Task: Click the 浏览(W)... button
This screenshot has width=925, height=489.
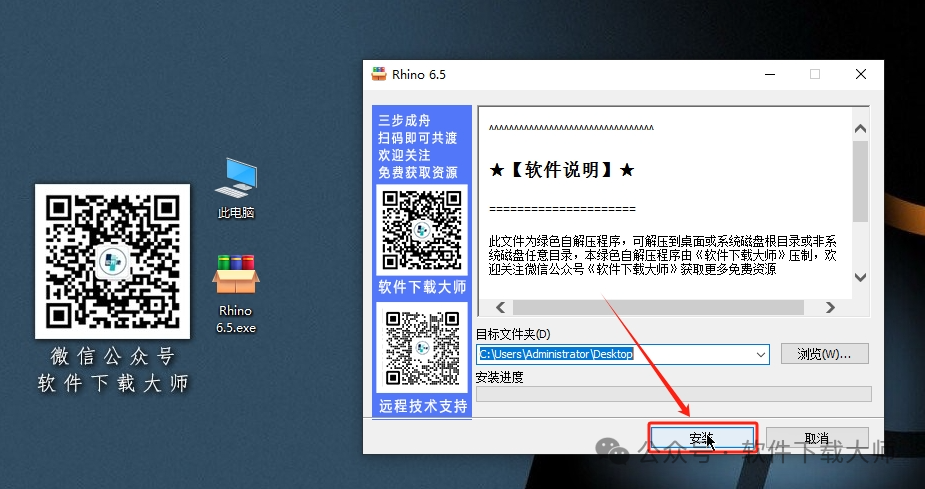Action: 824,354
